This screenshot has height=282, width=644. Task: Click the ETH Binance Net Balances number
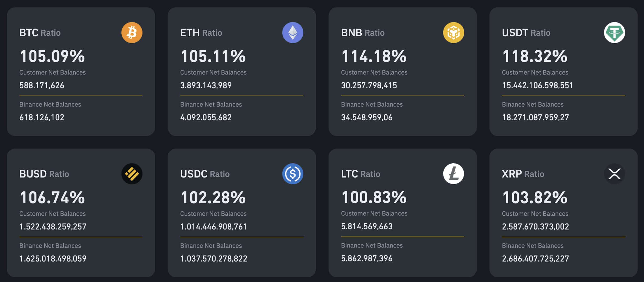point(206,117)
